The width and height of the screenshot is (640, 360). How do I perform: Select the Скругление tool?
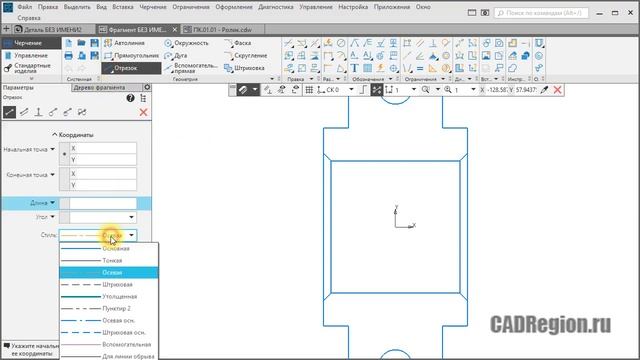[x=246, y=56]
